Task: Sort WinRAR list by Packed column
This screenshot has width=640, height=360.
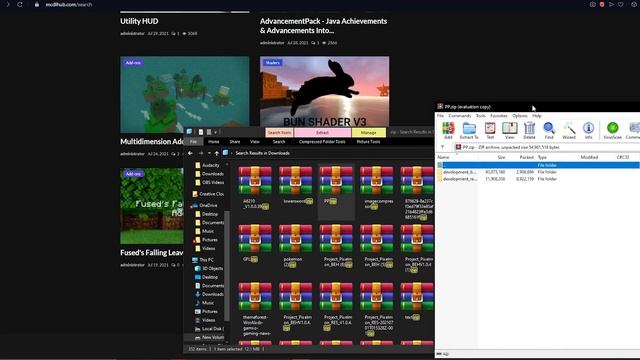Action: tap(527, 157)
